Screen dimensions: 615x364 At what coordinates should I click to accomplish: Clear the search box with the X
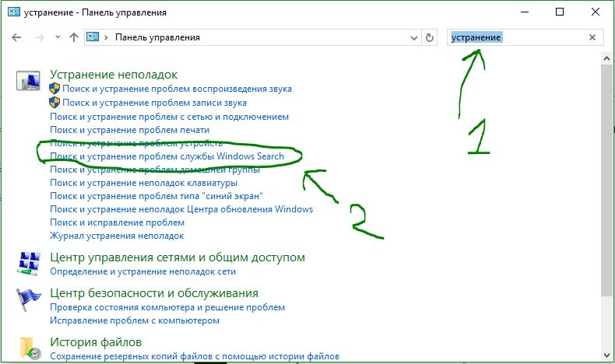pos(592,37)
